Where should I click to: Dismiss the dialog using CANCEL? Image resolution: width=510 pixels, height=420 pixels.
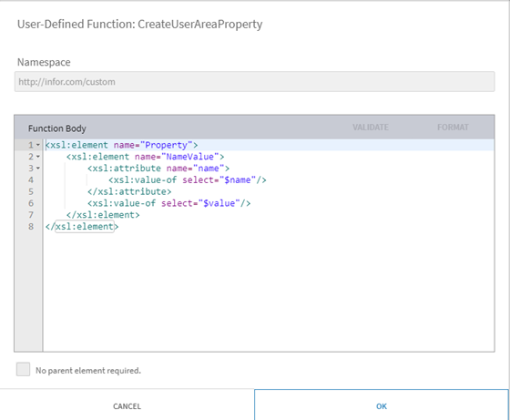[127, 406]
